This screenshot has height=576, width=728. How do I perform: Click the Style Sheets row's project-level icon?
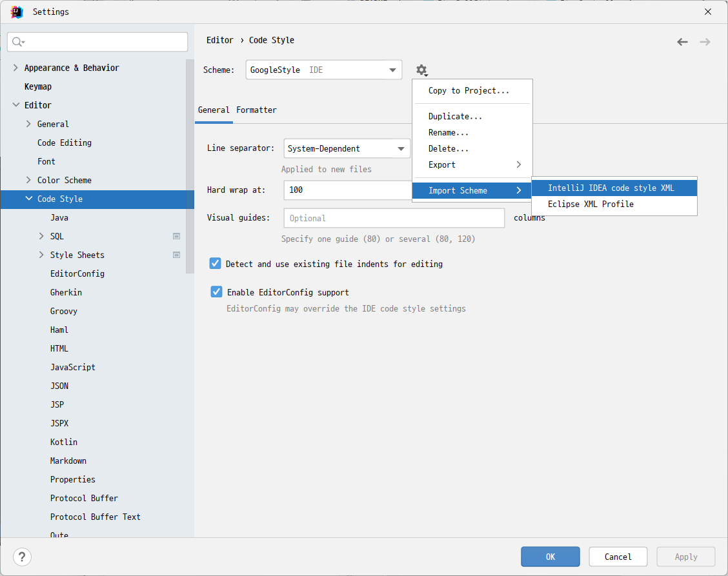pyautogui.click(x=176, y=255)
